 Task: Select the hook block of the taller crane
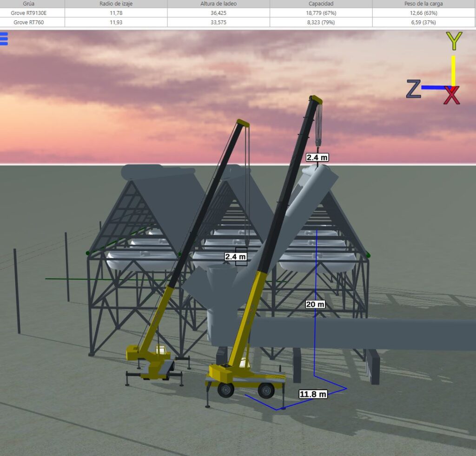318,142
